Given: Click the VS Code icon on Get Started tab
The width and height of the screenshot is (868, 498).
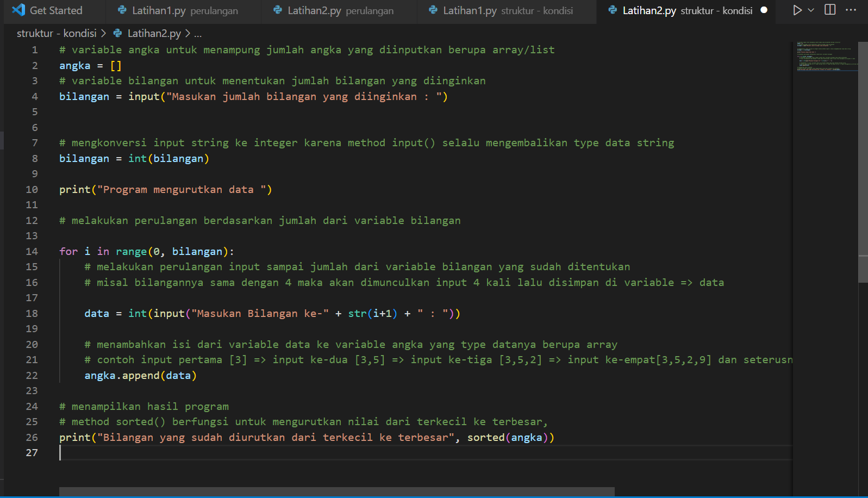Looking at the screenshot, I should 18,10.
